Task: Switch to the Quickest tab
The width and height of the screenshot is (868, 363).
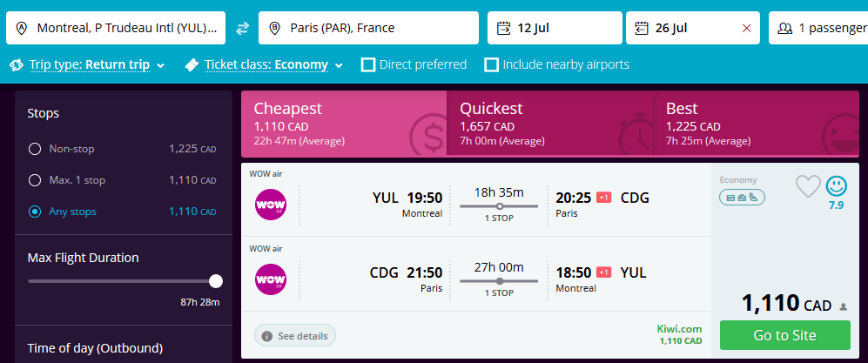Action: [x=549, y=124]
